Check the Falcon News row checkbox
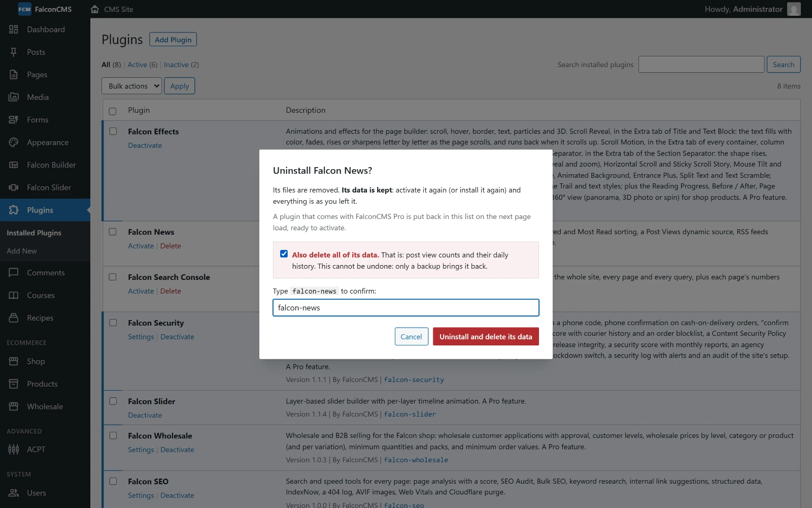This screenshot has height=508, width=812. pyautogui.click(x=113, y=232)
